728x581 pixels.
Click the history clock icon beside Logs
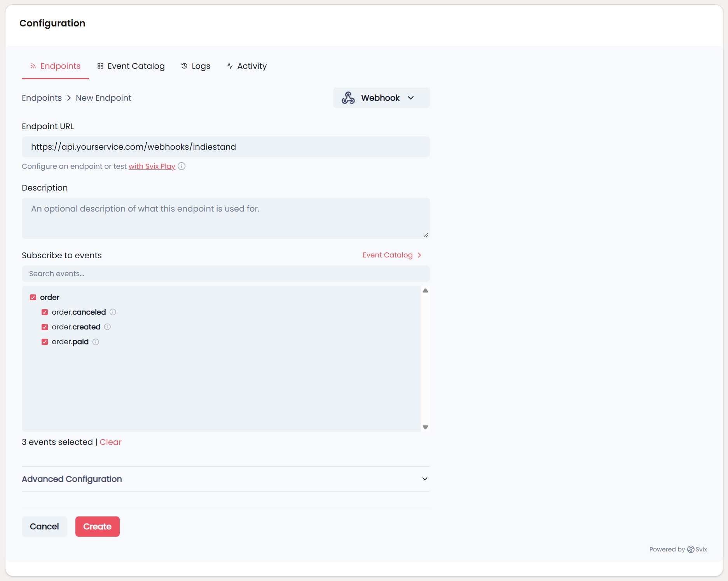point(184,66)
